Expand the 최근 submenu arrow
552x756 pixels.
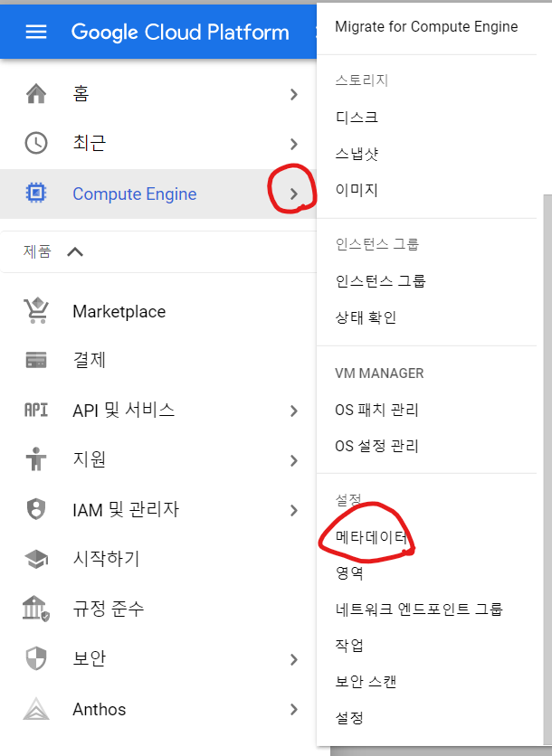[294, 144]
